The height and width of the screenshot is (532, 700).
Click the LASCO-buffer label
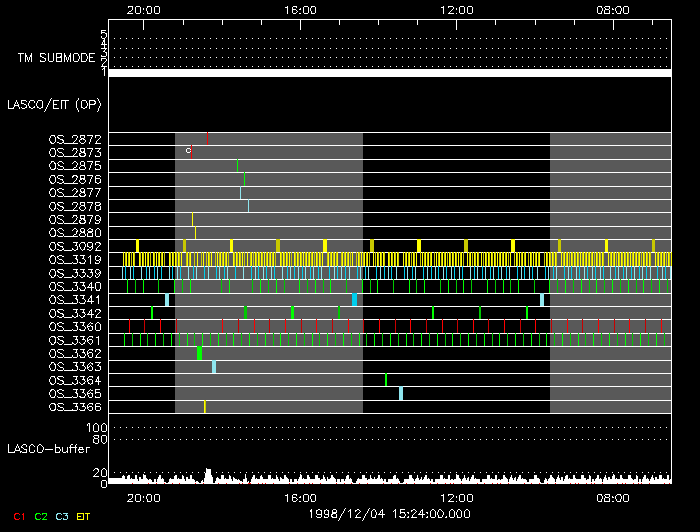pyautogui.click(x=49, y=448)
